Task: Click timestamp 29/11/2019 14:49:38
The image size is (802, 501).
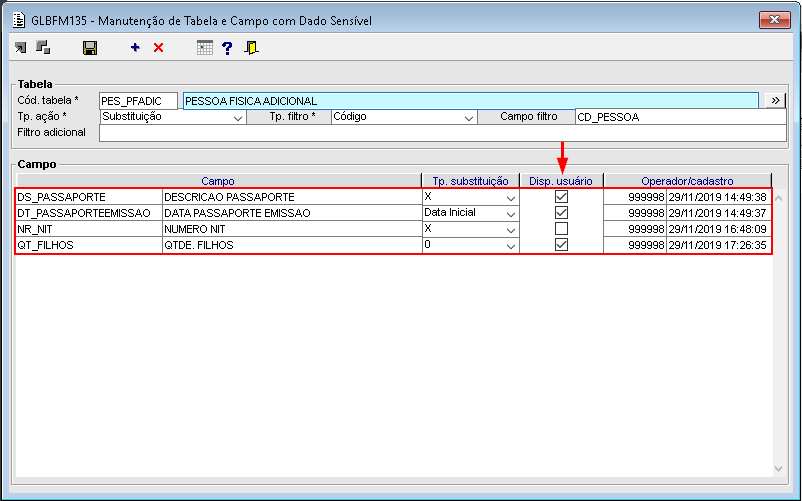Action: [x=718, y=197]
